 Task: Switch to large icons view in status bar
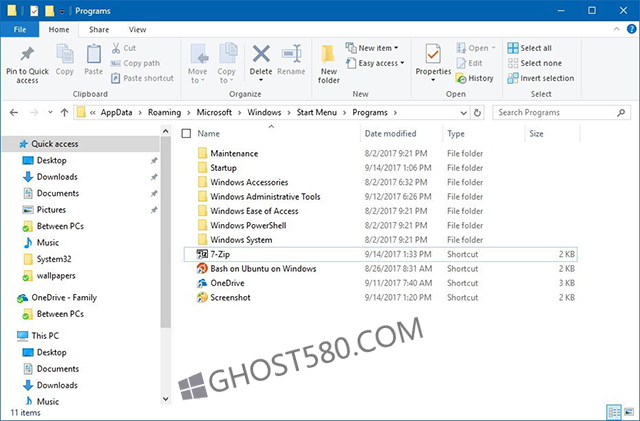click(629, 412)
